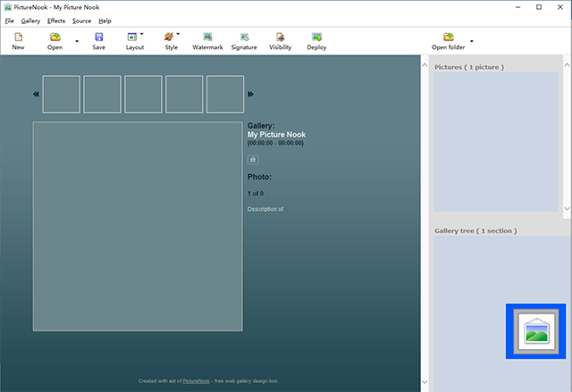Click the Deploy toolbar icon

point(316,38)
